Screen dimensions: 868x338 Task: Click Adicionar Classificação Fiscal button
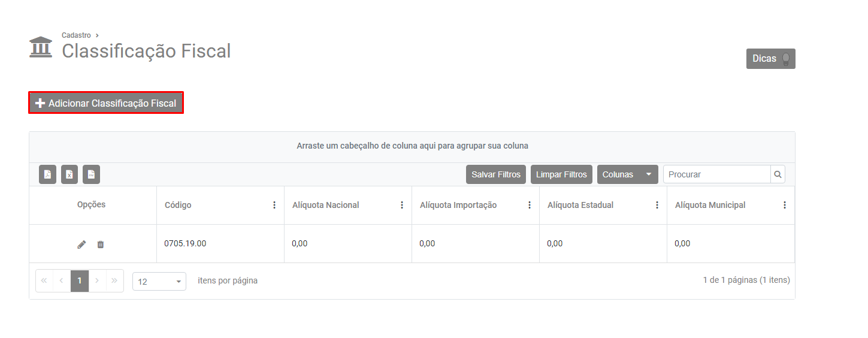(x=106, y=103)
